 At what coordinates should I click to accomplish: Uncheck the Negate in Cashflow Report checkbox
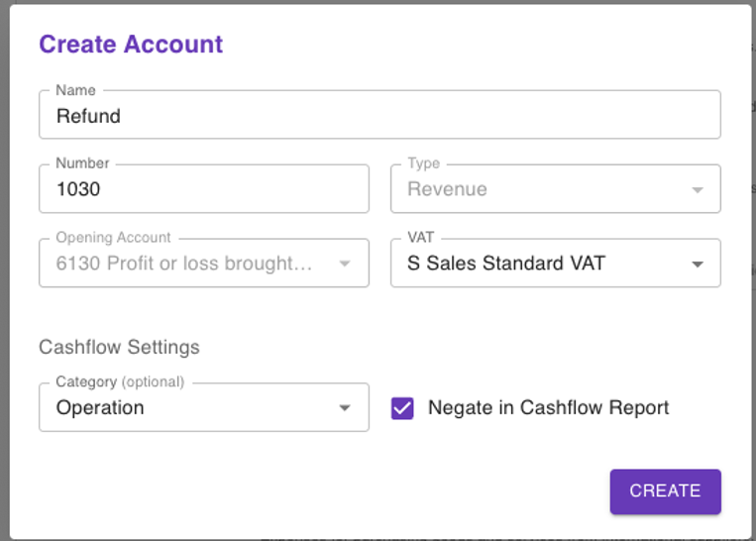tap(402, 408)
